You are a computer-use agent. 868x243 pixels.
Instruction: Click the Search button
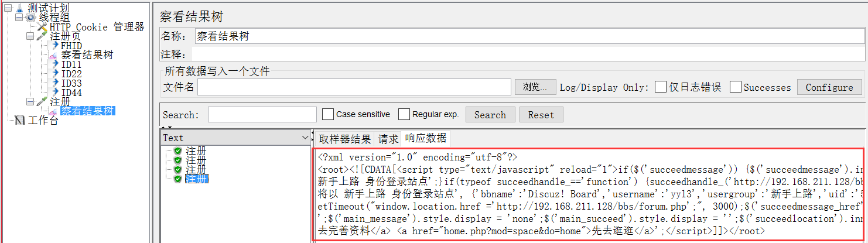click(x=490, y=115)
